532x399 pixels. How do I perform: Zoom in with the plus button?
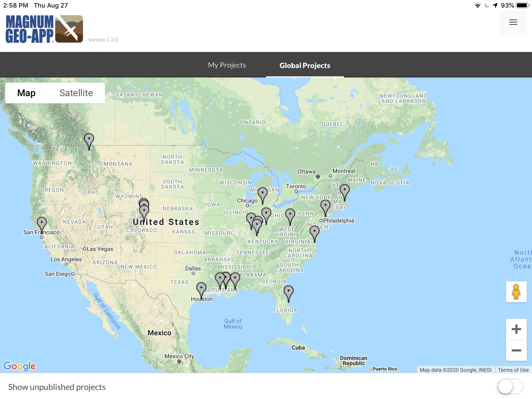(516, 329)
